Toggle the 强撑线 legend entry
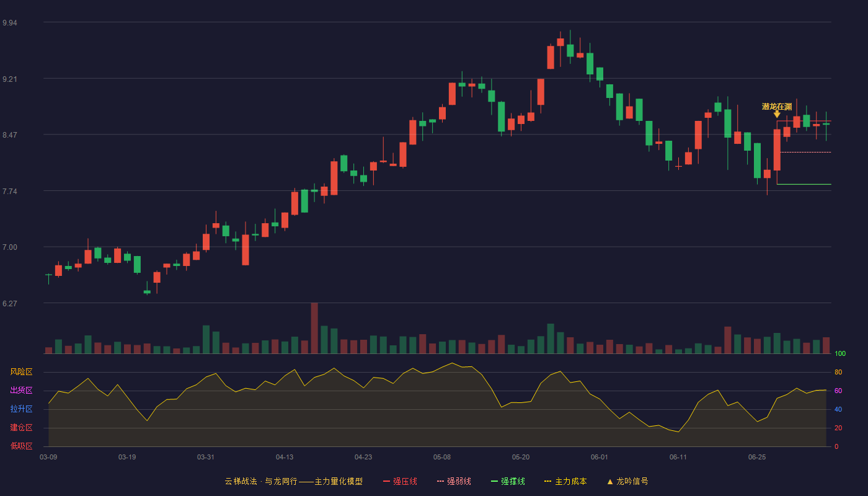Screen dimensions: 868x496 [x=508, y=481]
